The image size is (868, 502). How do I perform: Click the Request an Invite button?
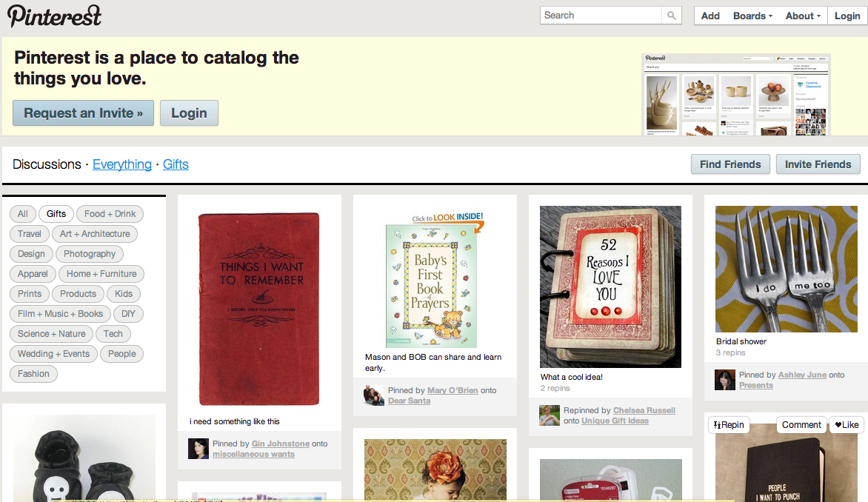click(x=83, y=113)
